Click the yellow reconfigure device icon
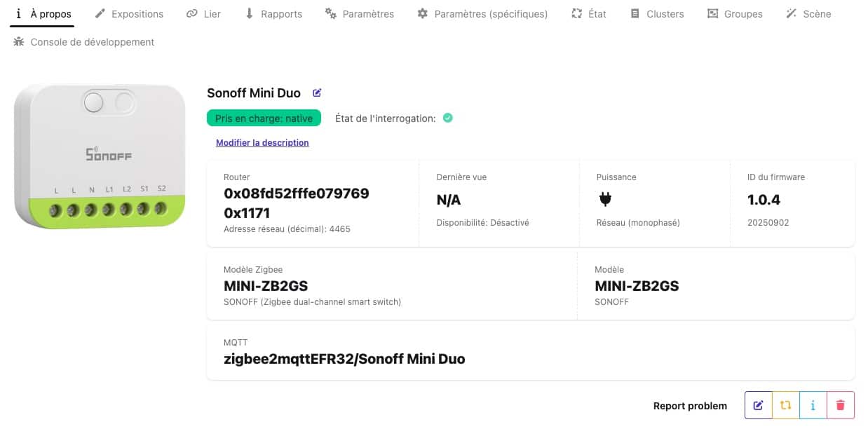The height and width of the screenshot is (429, 868). tap(785, 405)
